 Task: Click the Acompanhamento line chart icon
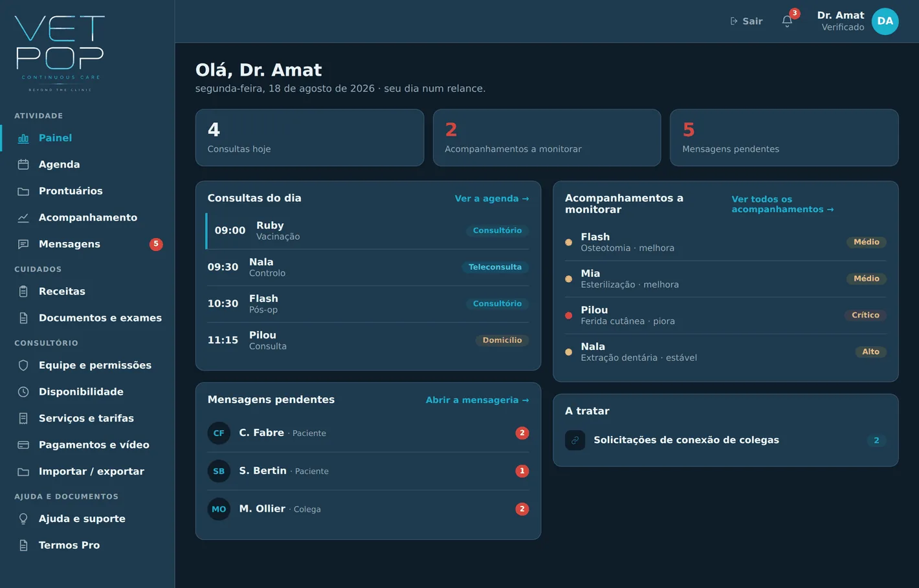(x=23, y=217)
